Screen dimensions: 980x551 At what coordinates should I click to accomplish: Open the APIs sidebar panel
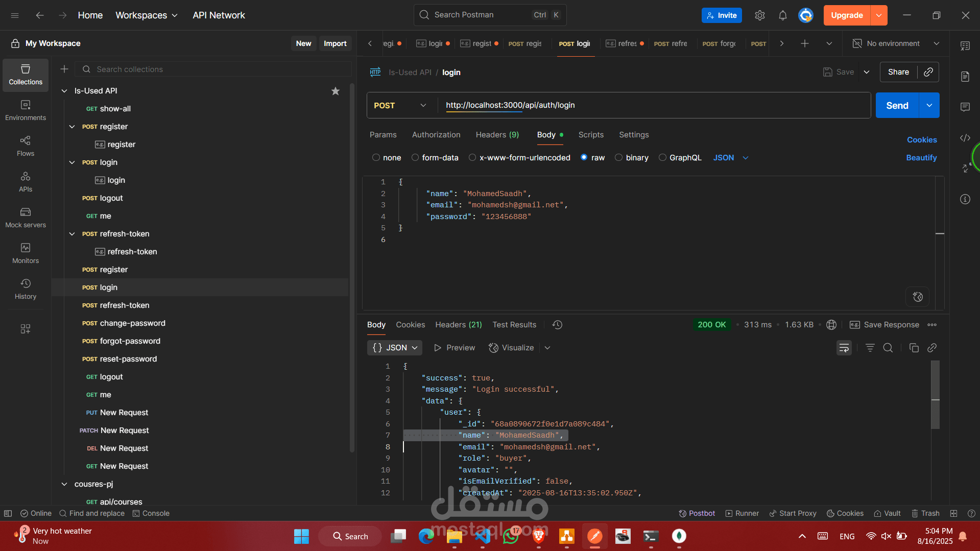click(26, 182)
